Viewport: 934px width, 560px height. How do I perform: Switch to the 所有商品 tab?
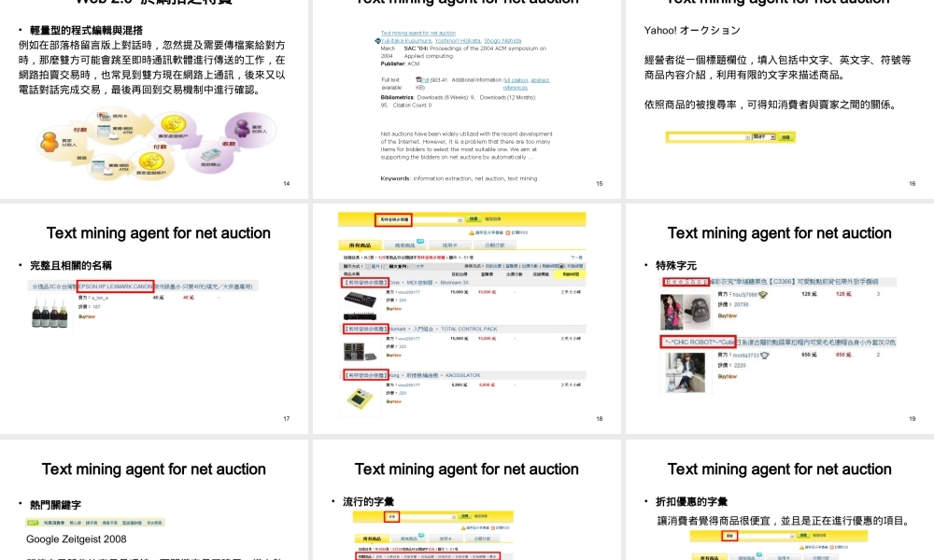360,244
